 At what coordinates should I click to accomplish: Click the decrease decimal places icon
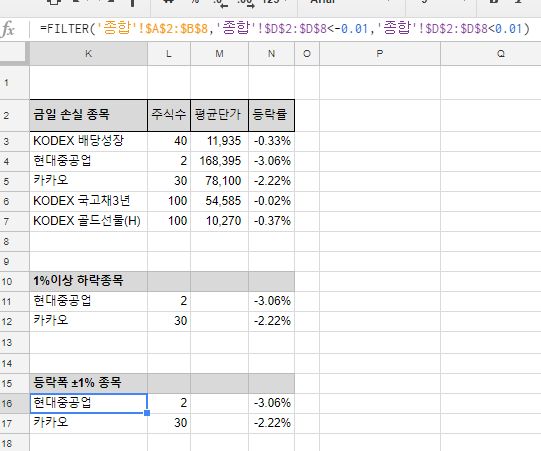(x=220, y=3)
